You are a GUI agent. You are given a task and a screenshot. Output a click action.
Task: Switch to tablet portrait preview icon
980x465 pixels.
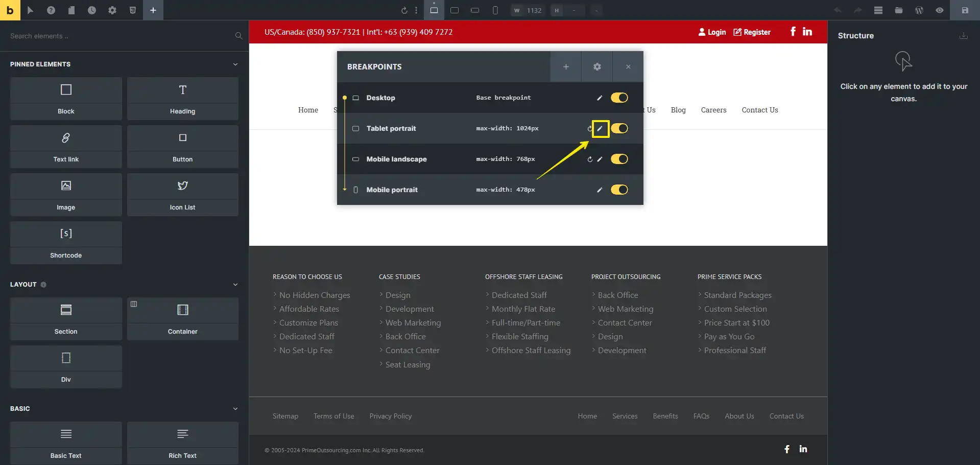tap(455, 10)
